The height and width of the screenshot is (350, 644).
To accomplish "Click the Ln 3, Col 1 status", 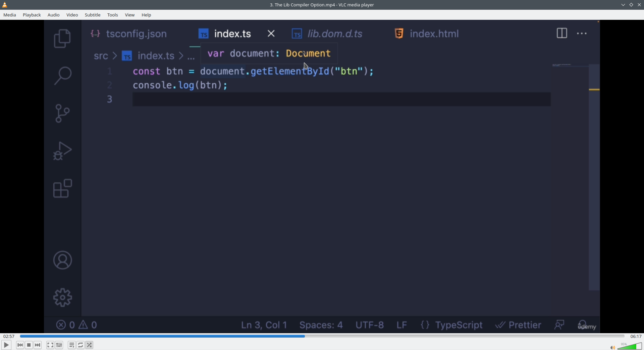I will [x=264, y=325].
